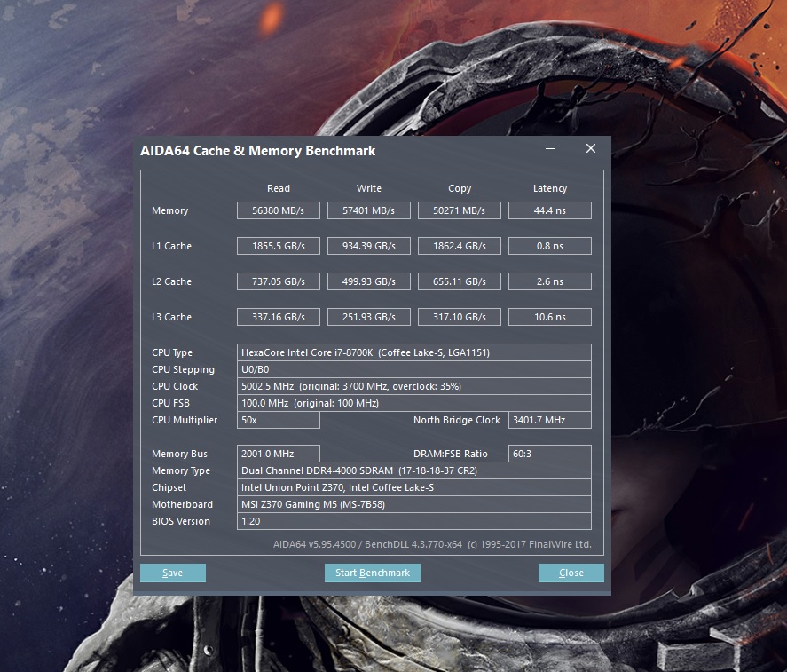Click CPU FSB field 100.0 MHz

[x=414, y=403]
